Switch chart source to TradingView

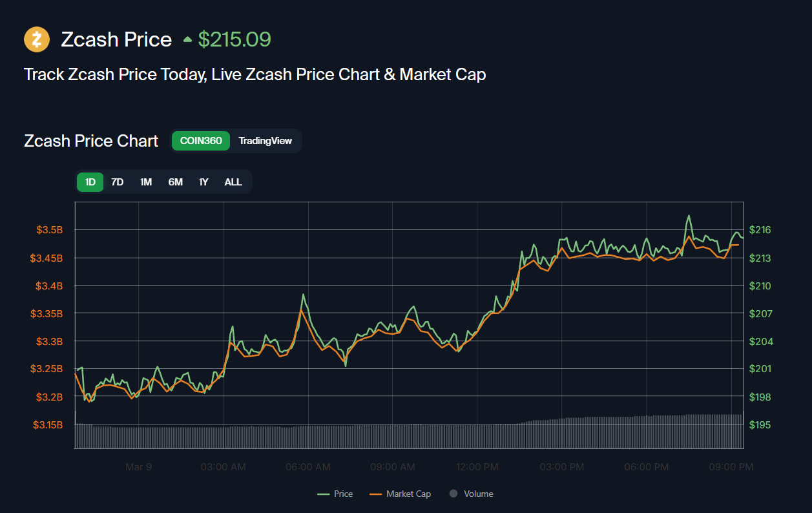point(265,141)
